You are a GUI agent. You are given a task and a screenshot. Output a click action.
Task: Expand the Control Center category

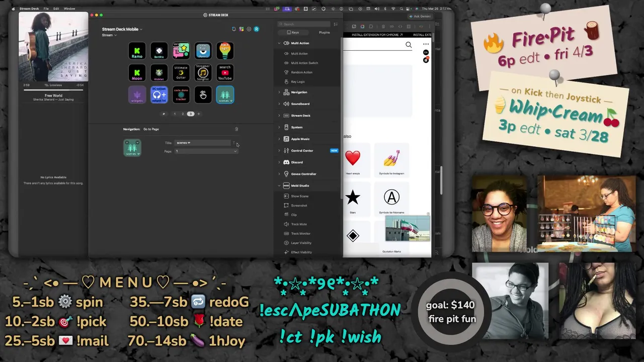click(x=279, y=151)
